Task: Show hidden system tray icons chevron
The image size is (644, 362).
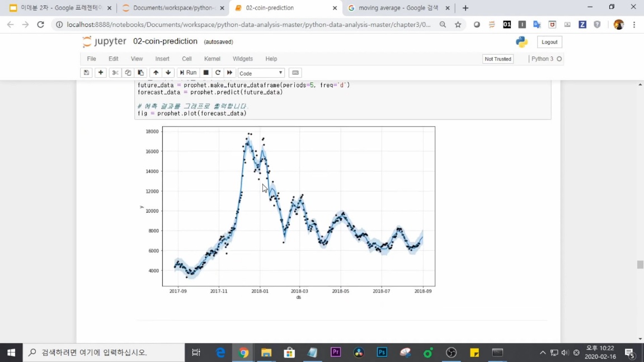Action: (542, 352)
